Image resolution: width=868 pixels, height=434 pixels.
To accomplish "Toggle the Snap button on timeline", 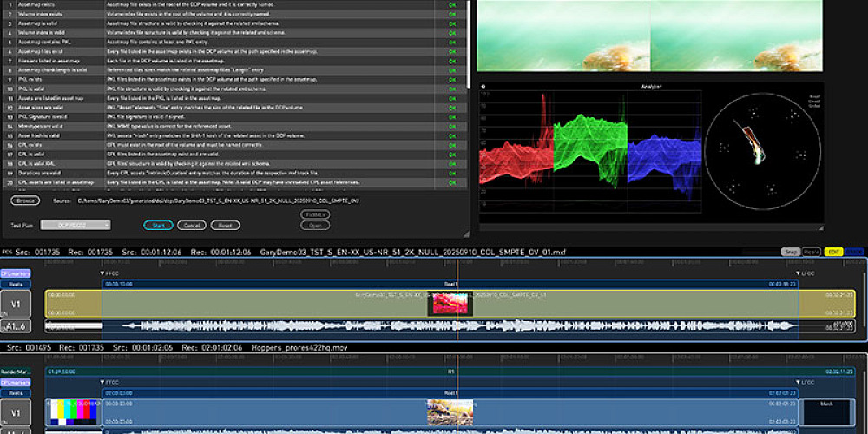I will tap(791, 252).
